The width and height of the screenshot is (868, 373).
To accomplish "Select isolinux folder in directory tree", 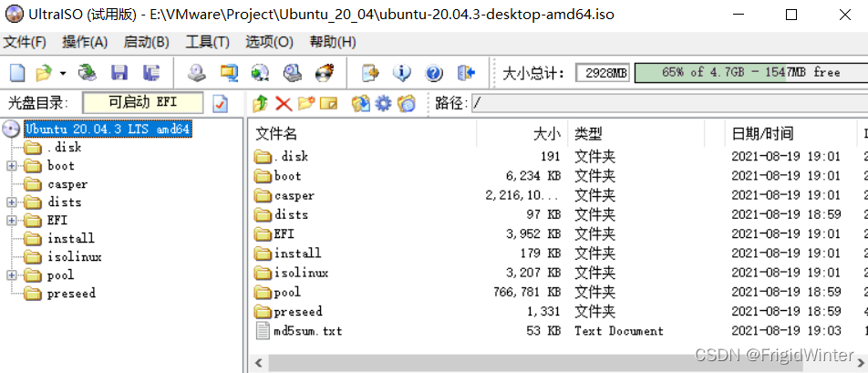I will [x=74, y=257].
